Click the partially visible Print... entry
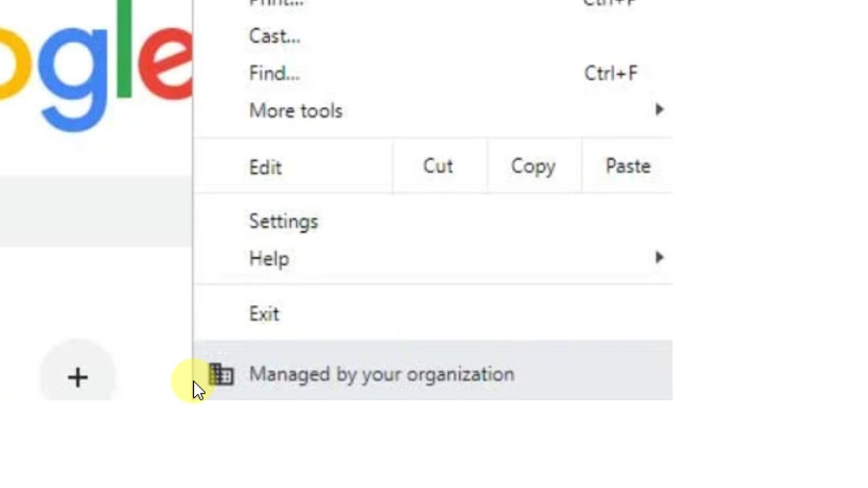868x488 pixels. click(x=276, y=3)
